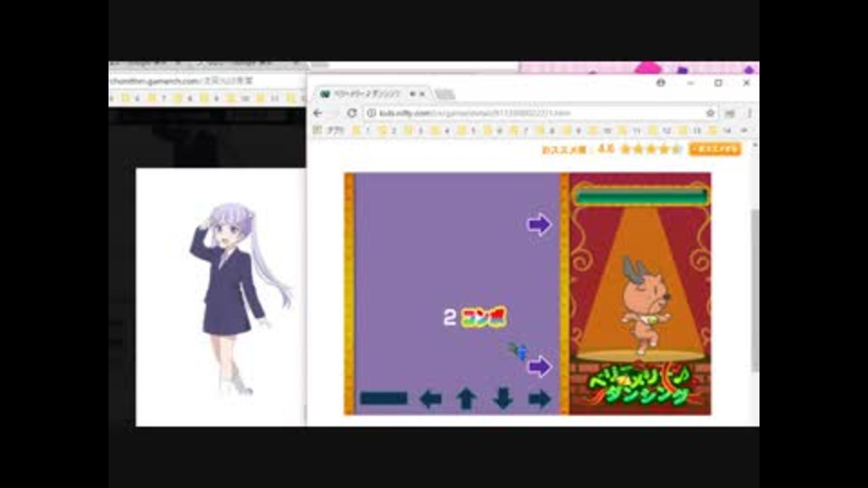Open bookmark folder 14 in front window

click(x=720, y=130)
